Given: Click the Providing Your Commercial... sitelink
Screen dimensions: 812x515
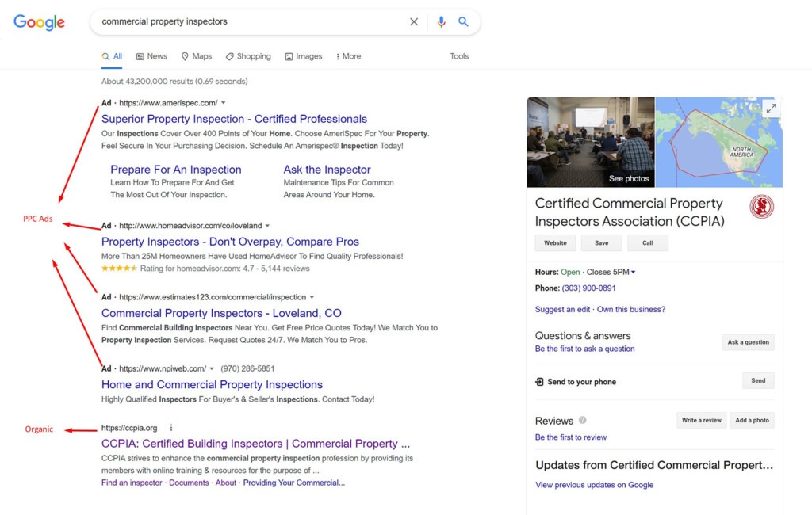Looking at the screenshot, I should (x=293, y=483).
